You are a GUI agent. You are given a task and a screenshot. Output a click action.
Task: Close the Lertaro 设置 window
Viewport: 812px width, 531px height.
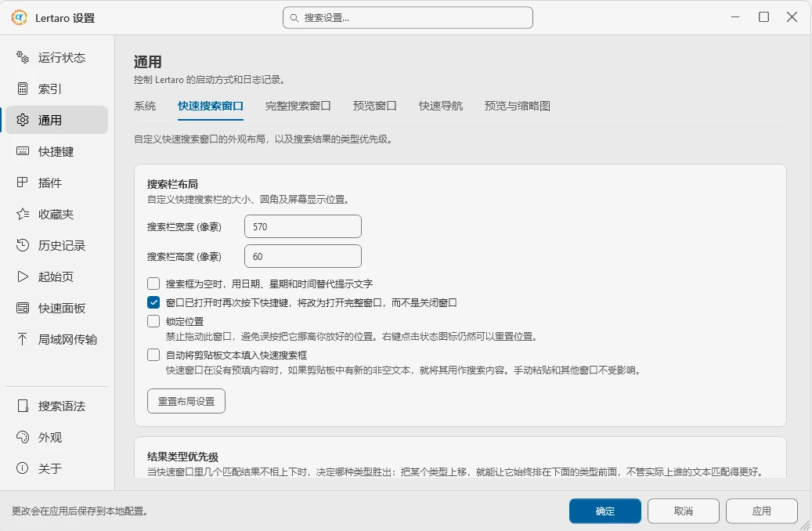[792, 17]
